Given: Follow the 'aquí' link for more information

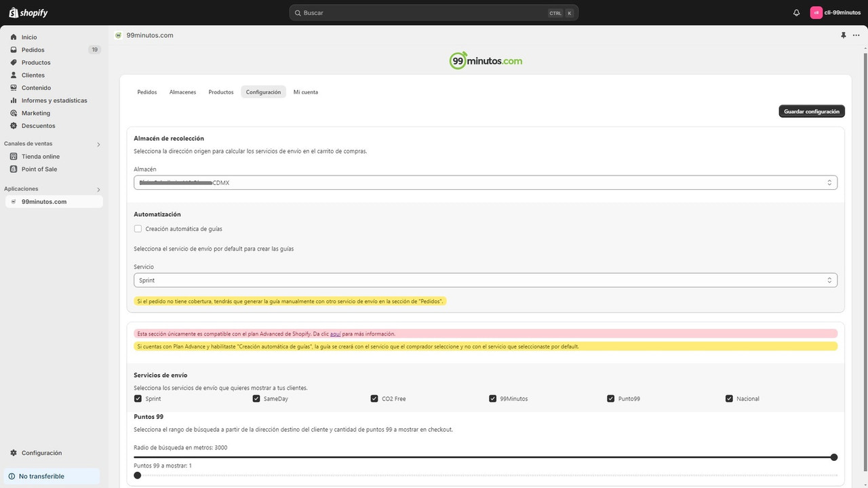Looking at the screenshot, I should click(335, 334).
